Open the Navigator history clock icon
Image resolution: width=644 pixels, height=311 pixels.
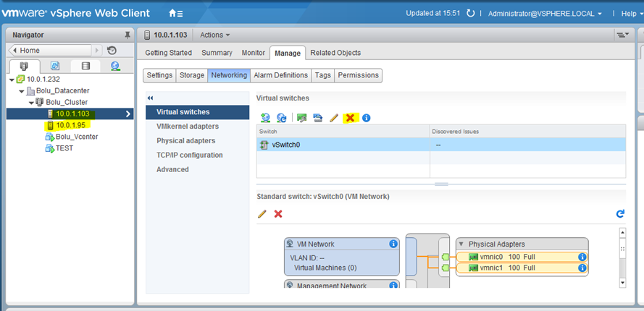coord(112,51)
